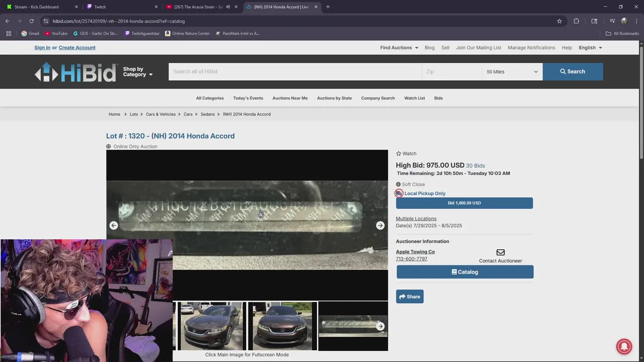Screen dimensions: 644x362
Task: Go to Sedans breadcrumb
Action: (207, 115)
